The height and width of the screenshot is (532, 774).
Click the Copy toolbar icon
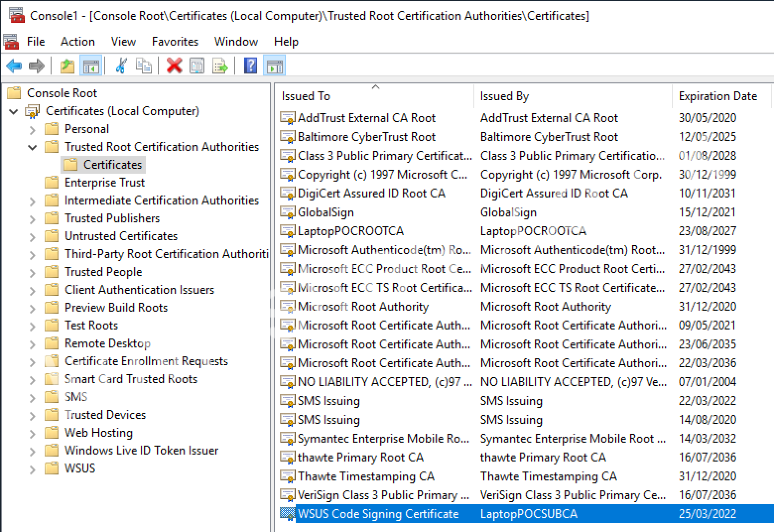coord(144,66)
